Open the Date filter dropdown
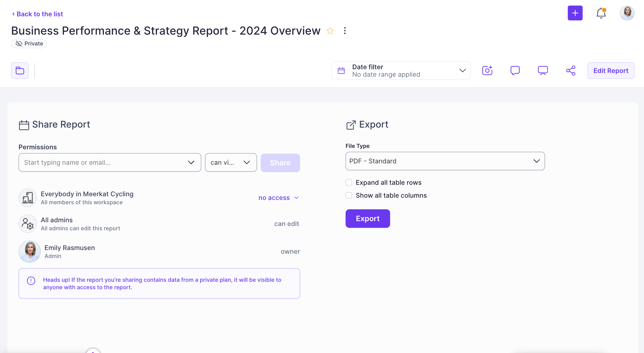This screenshot has width=644, height=353. click(401, 70)
